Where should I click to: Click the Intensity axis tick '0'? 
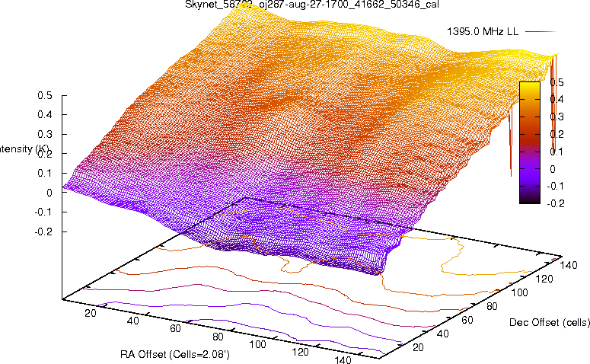pyautogui.click(x=49, y=193)
